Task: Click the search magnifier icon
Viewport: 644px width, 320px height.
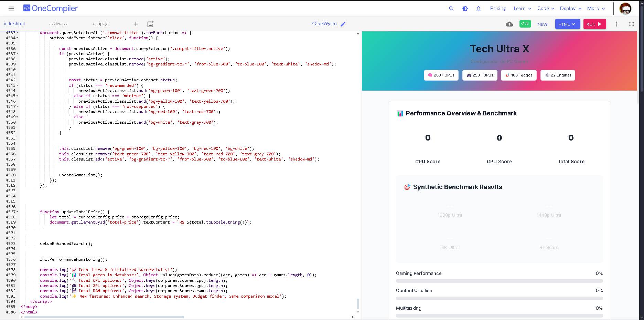Action: click(x=451, y=9)
